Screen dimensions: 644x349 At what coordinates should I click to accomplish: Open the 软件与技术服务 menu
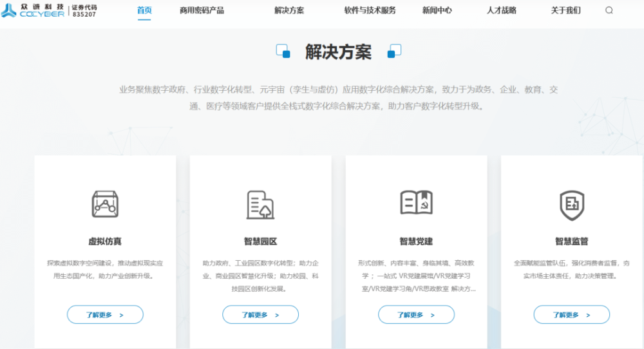pos(370,10)
